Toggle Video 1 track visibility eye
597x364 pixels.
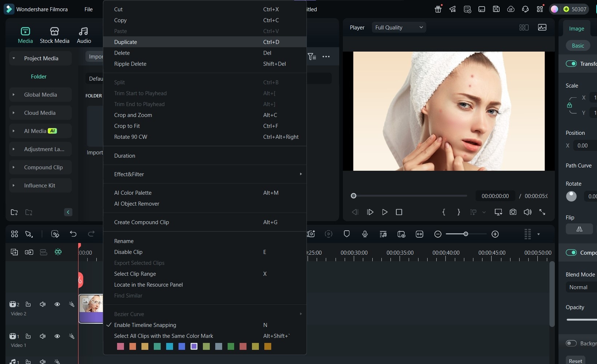pyautogui.click(x=57, y=336)
